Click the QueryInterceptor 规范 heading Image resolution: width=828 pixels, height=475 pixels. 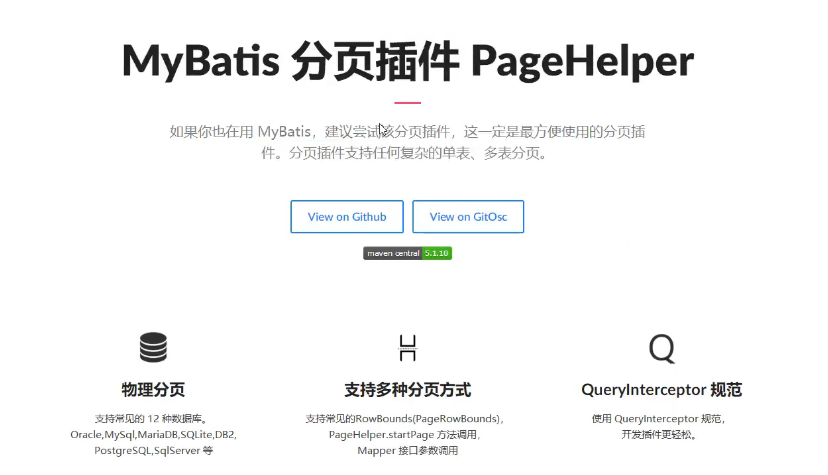pyautogui.click(x=662, y=390)
